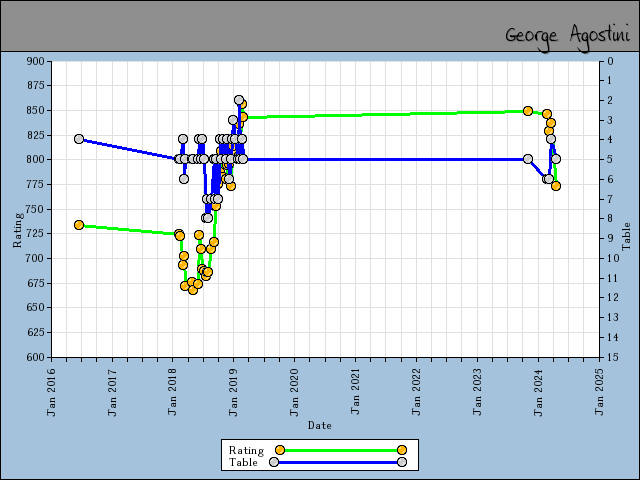Select the Table point in late 2023 at 800

click(x=528, y=159)
